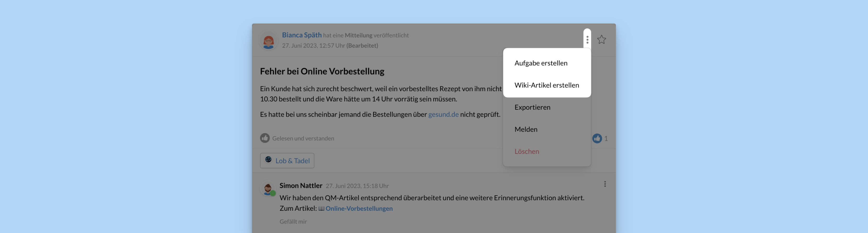The image size is (868, 233).
Task: Open the Online-Vorbestellungen article link
Action: click(x=359, y=208)
